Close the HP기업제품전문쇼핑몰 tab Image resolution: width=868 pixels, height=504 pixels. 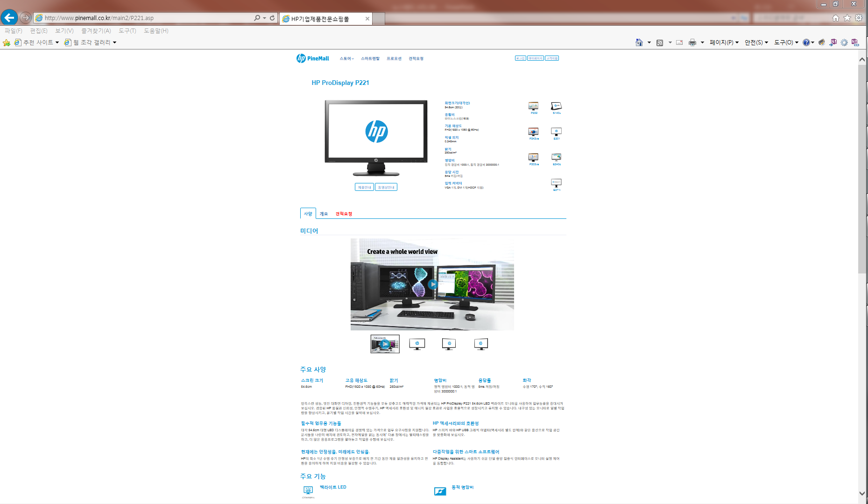[x=367, y=19]
